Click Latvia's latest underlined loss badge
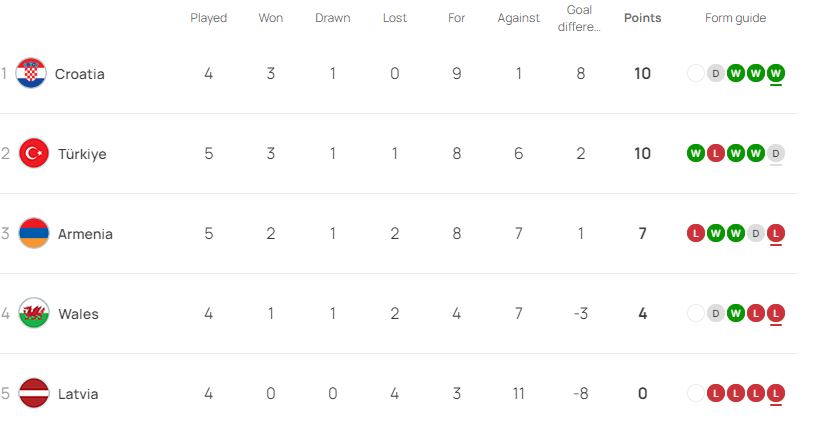This screenshot has height=423, width=815. (775, 393)
